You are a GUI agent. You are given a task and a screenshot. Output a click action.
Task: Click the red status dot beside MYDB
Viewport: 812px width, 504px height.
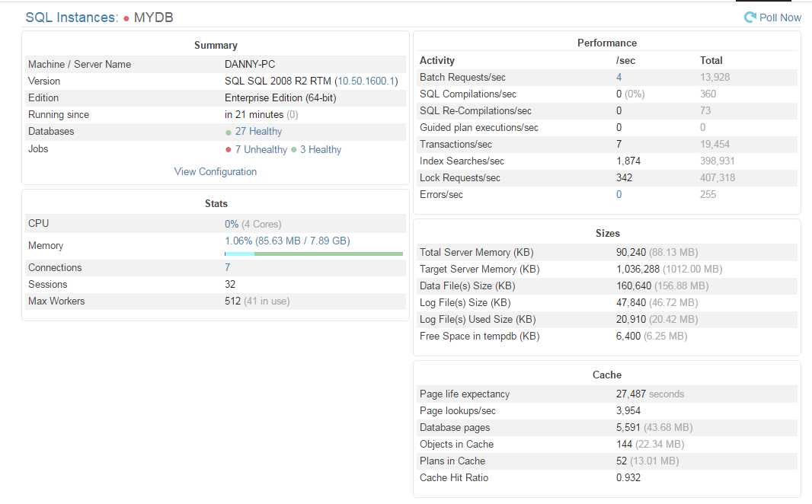pos(126,18)
